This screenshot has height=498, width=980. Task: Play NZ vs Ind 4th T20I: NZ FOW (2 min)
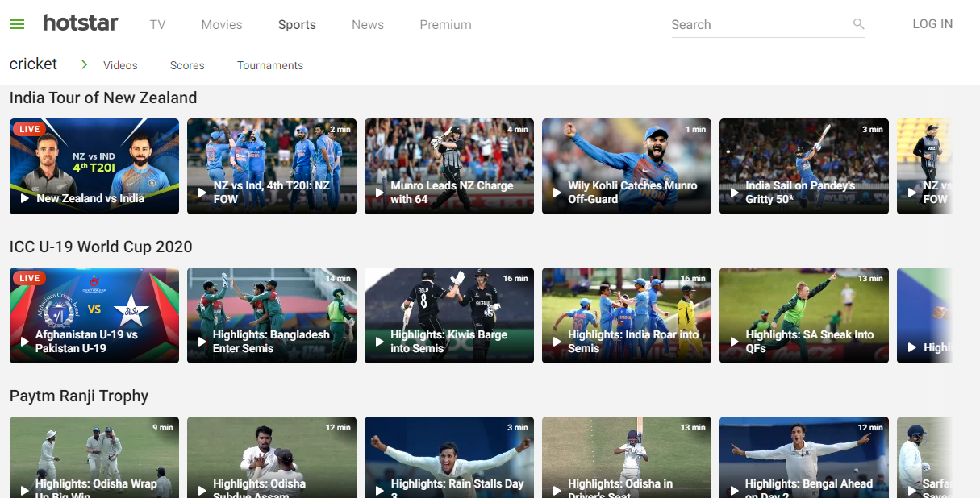click(x=272, y=166)
